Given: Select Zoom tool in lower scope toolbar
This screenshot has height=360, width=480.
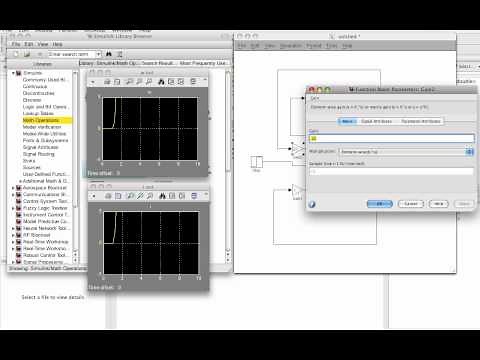Looking at the screenshot, I should point(130,196).
